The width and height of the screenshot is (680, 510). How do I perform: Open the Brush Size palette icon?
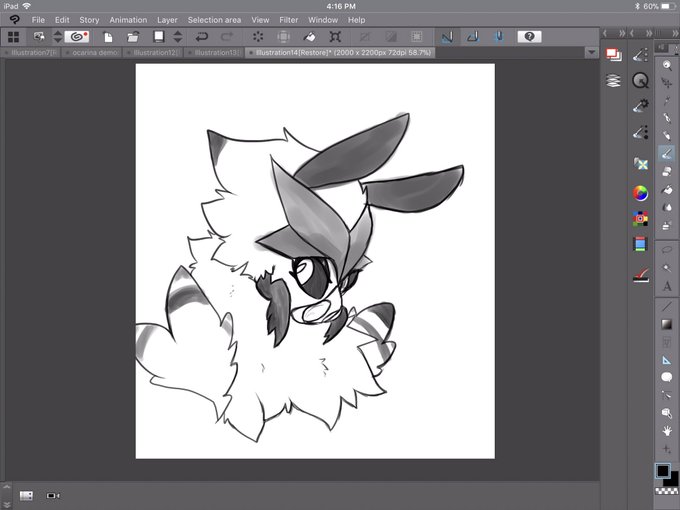pyautogui.click(x=641, y=132)
